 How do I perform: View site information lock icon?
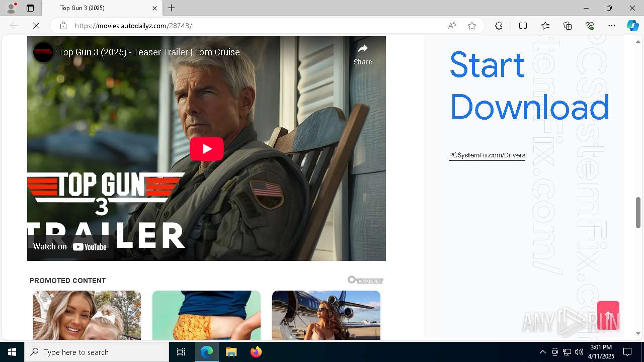coord(63,26)
